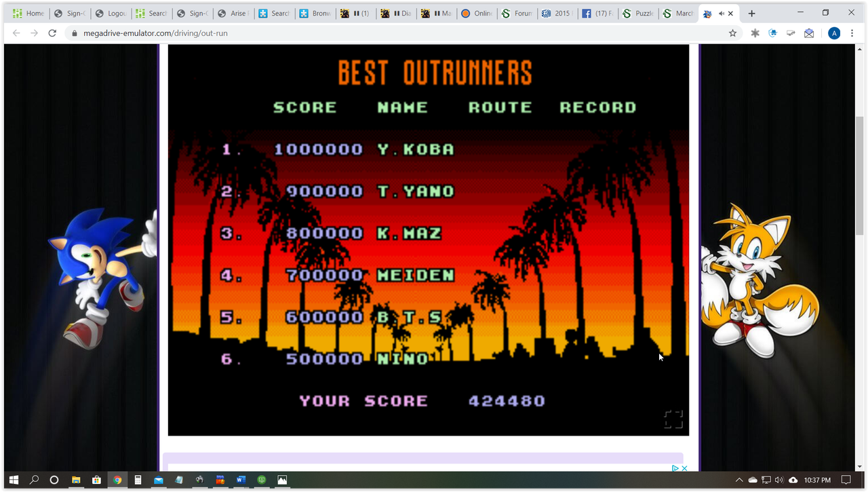Screen dimensions: 868x492
Task: Click the ROUTE column header
Action: pos(500,107)
